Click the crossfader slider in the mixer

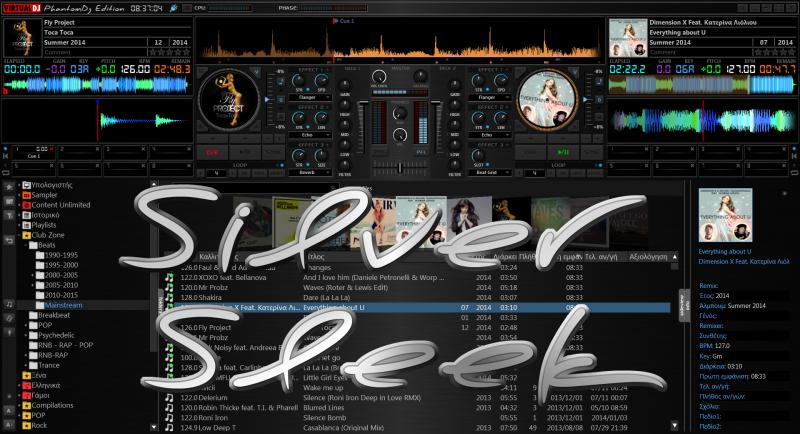[x=399, y=165]
